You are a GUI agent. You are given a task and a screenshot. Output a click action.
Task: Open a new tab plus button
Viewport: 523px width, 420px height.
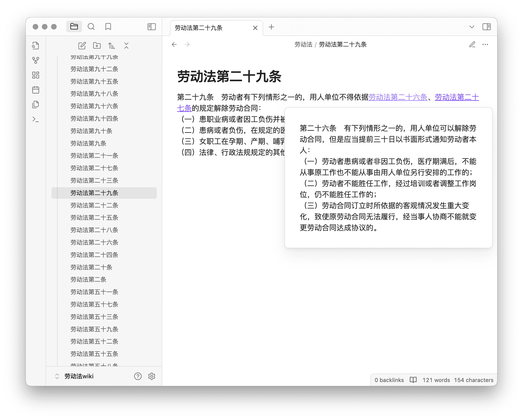pos(271,27)
